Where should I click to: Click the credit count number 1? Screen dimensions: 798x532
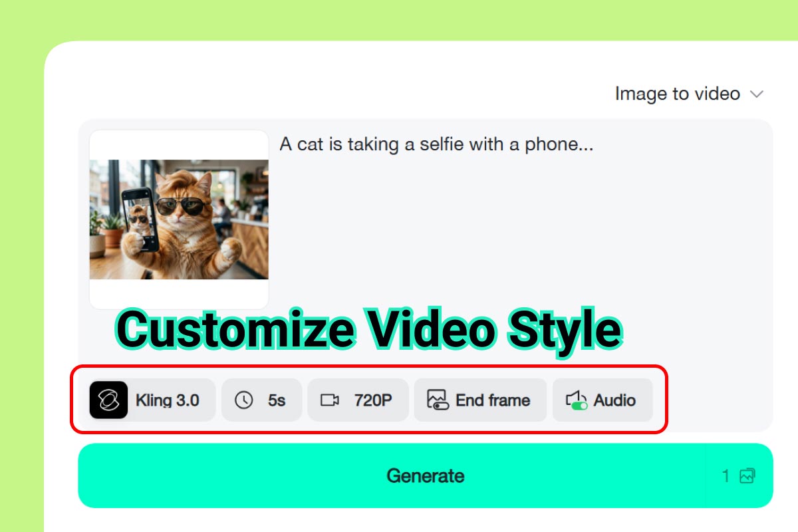coord(726,476)
